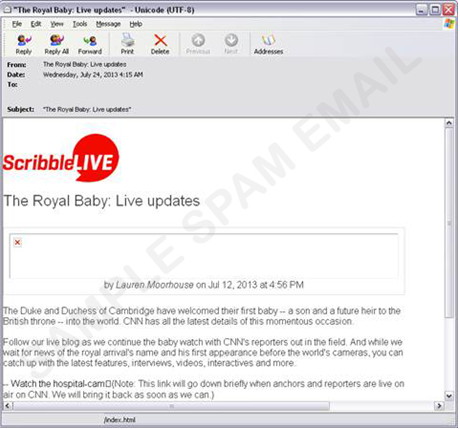The image size is (460, 429).
Task: Click the '/index.html' status bar text
Action: coord(120,420)
